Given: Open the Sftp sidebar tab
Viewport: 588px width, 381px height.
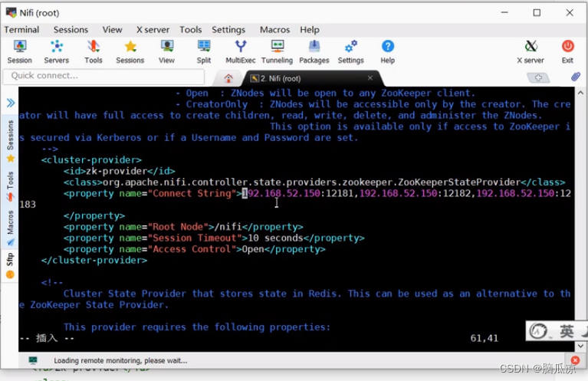Looking at the screenshot, I should click(10, 265).
